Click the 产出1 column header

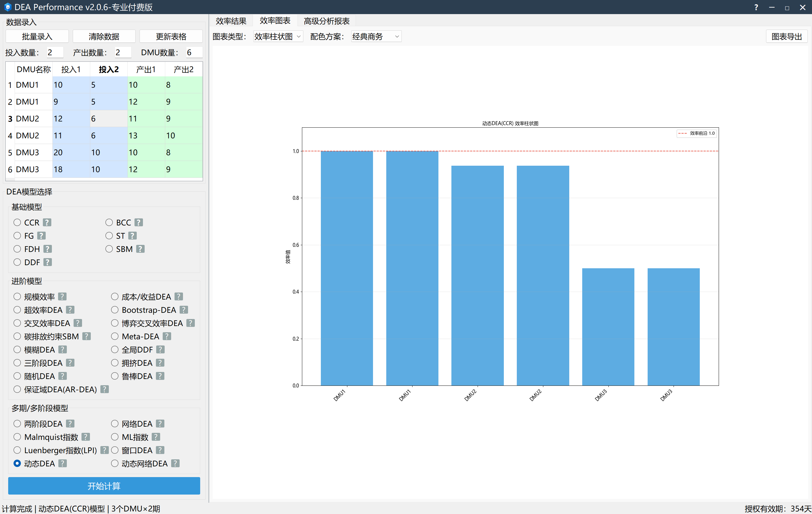(146, 69)
